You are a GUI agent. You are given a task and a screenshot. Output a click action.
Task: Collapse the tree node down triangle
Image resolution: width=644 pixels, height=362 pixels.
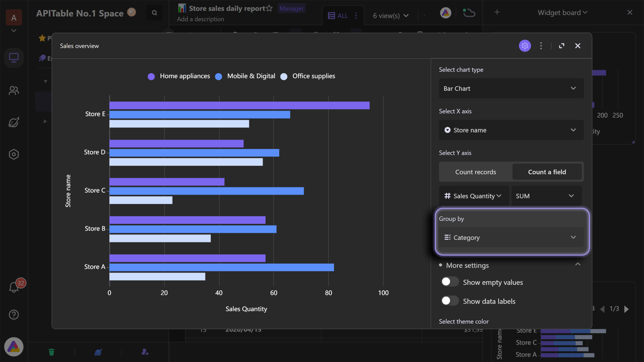click(45, 81)
